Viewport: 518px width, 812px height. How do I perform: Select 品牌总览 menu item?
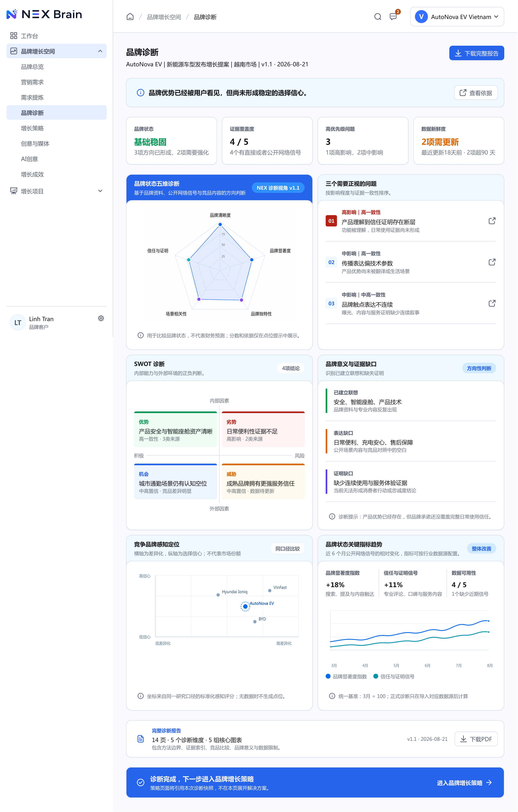[x=57, y=67]
